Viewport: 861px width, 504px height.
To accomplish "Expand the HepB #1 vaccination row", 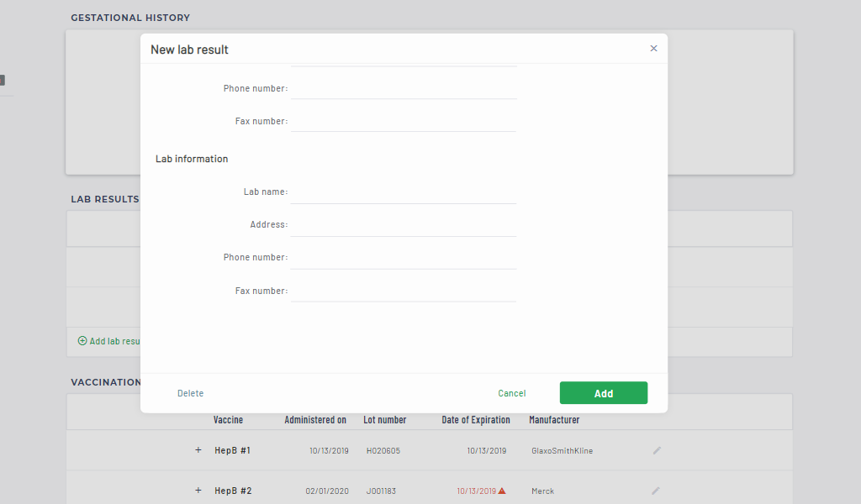I will click(x=198, y=450).
